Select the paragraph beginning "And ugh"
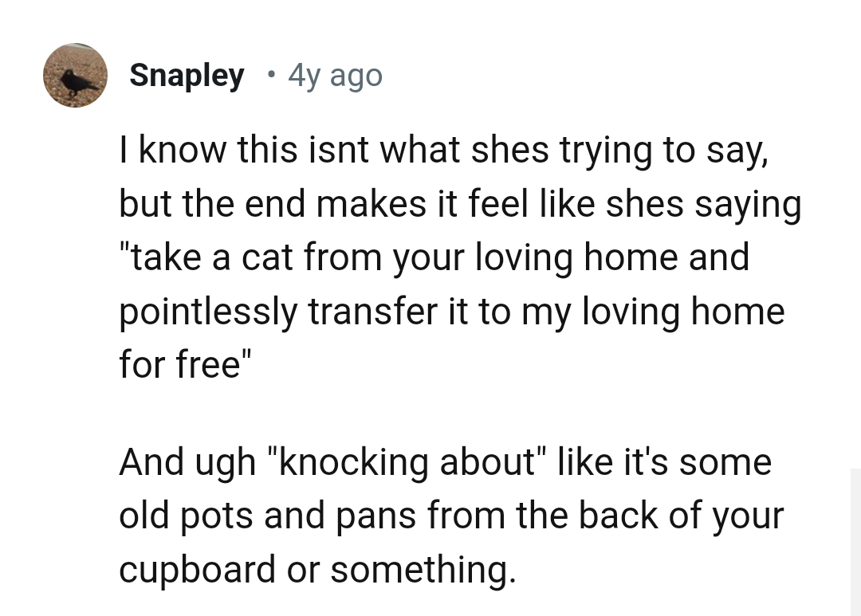861x616 pixels. point(450,516)
